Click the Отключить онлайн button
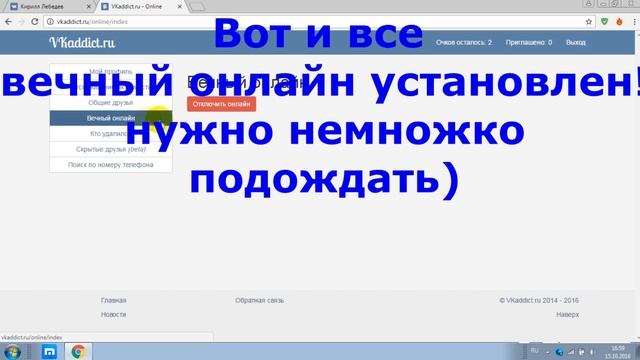640x360 pixels. click(222, 104)
